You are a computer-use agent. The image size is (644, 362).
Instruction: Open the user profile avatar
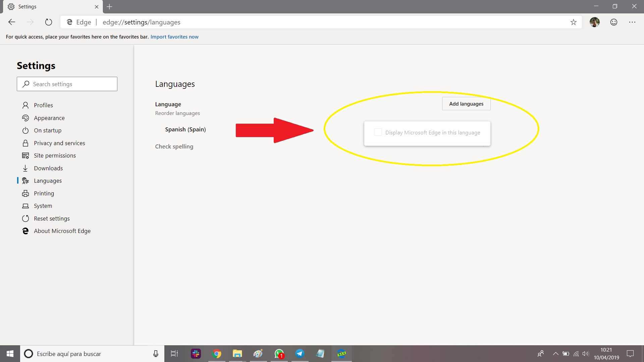click(x=595, y=22)
